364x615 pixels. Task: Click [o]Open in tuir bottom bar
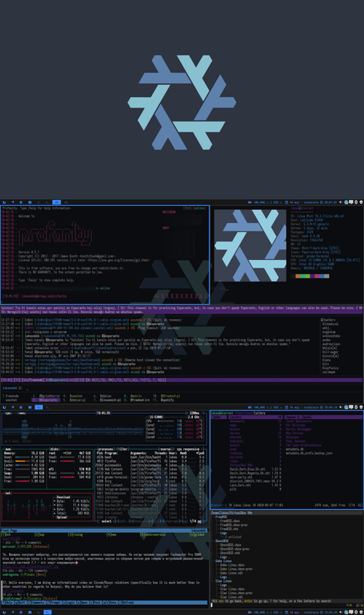tap(84, 603)
